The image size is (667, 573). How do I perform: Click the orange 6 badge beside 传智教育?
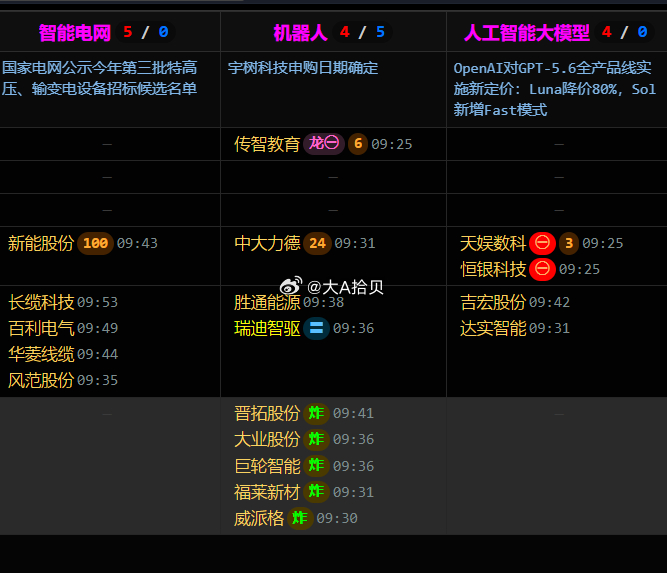point(358,144)
